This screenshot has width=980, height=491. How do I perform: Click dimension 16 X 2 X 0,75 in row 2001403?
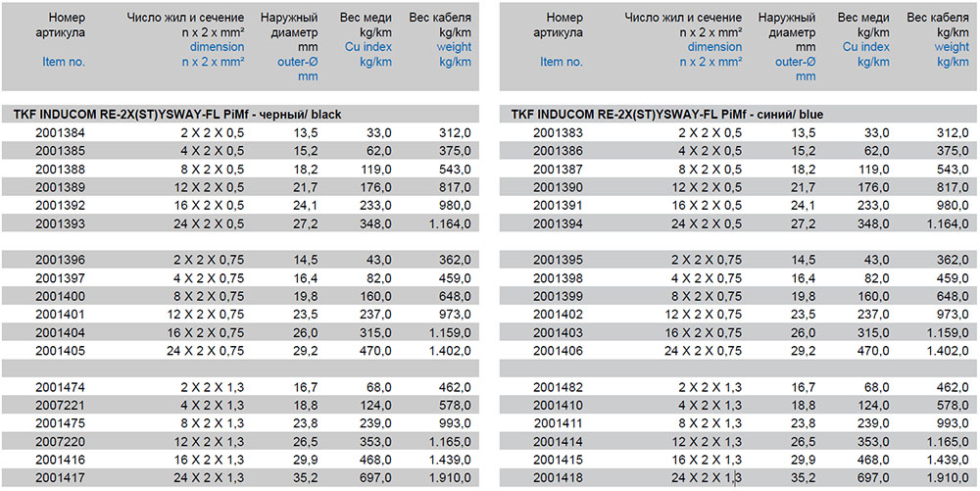[704, 332]
